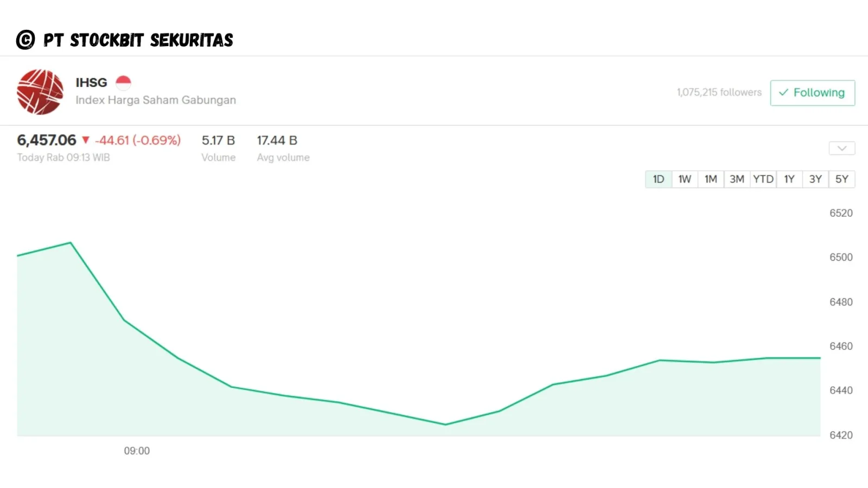The width and height of the screenshot is (868, 488).
Task: Click the 1,075,215 followers count
Action: (719, 92)
